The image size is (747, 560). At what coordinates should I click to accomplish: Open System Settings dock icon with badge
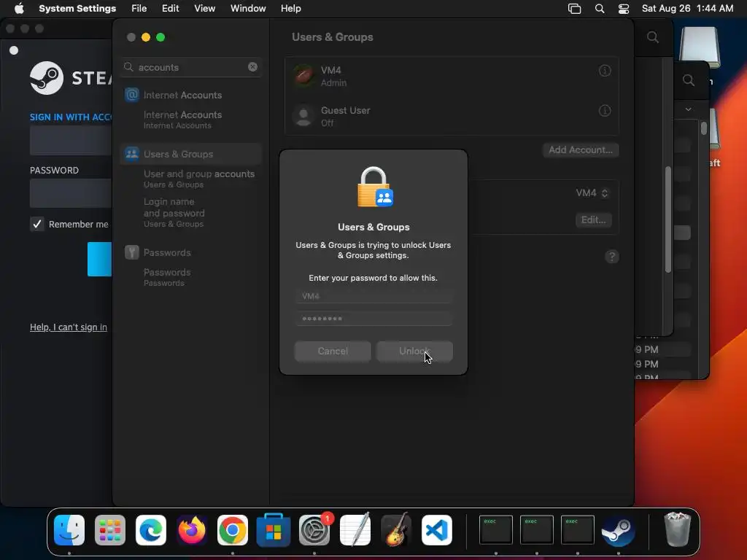click(314, 530)
